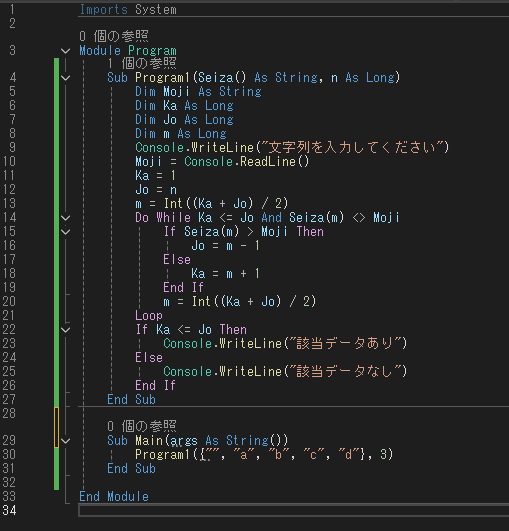
Task: Click 'End If' on line 19
Action: tap(184, 288)
